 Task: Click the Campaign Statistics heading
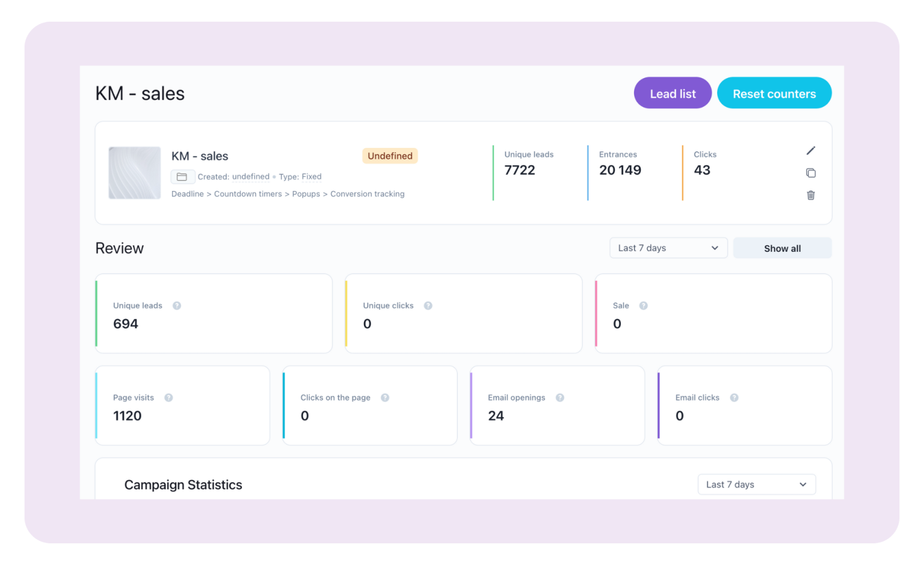(183, 484)
